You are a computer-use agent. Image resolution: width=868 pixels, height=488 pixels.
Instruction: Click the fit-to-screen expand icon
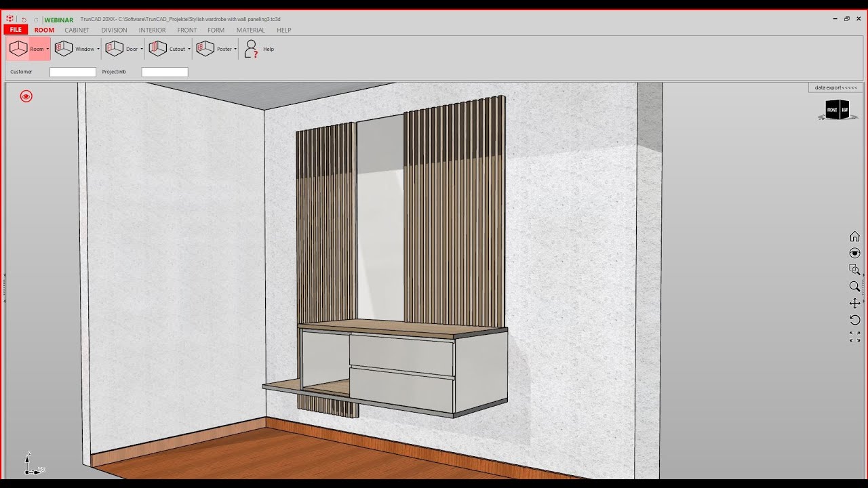pyautogui.click(x=854, y=336)
